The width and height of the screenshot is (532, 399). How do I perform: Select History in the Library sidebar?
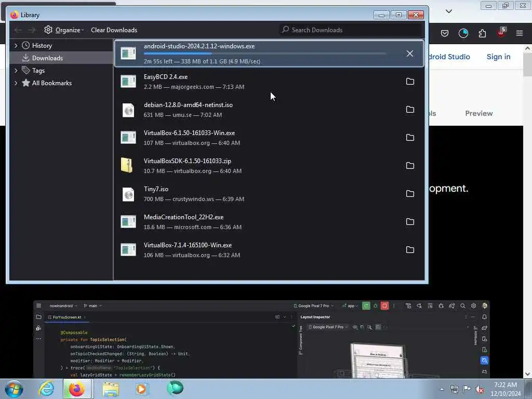[42, 46]
